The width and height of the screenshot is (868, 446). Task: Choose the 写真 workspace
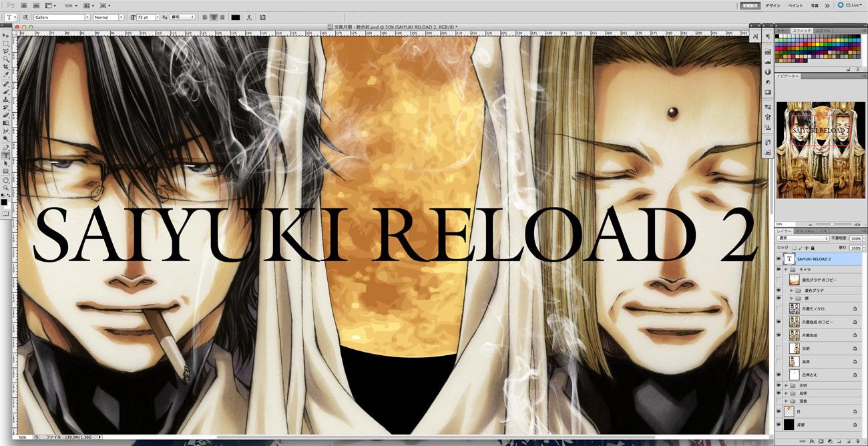pos(815,5)
